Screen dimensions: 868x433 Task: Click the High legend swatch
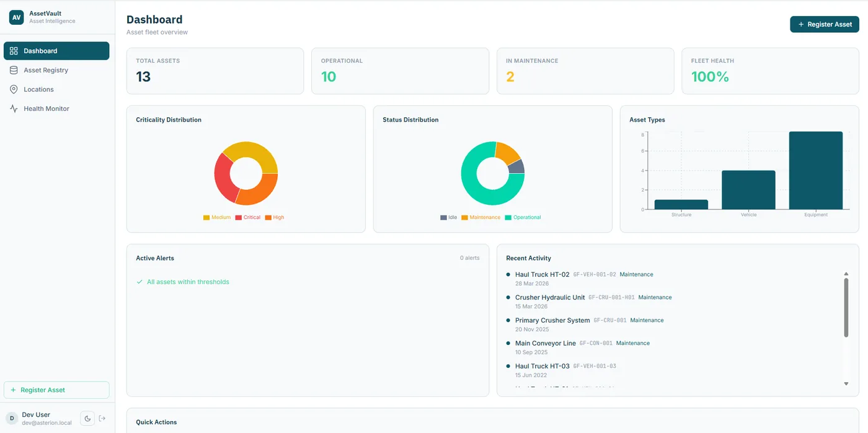(x=268, y=218)
